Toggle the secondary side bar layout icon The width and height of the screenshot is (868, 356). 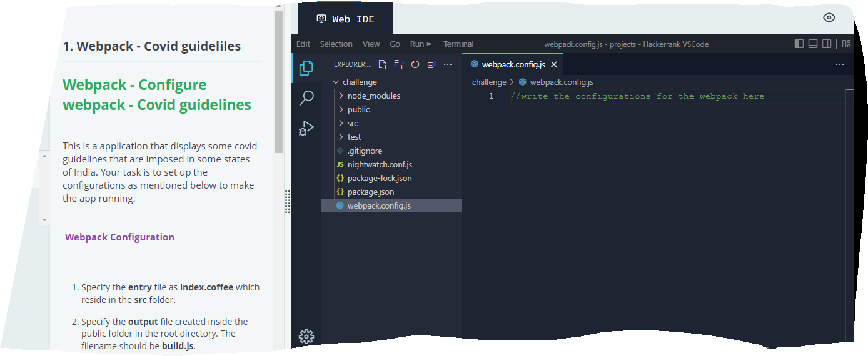tap(827, 44)
